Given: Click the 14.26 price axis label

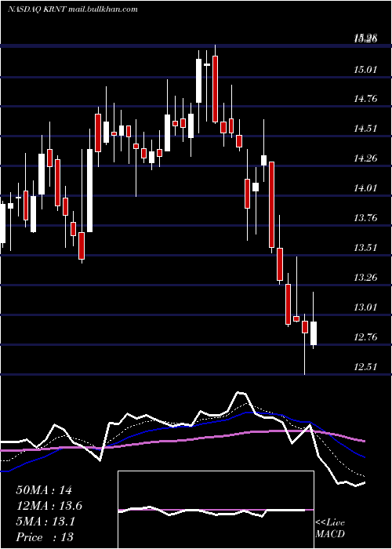Looking at the screenshot, I should click(365, 158).
